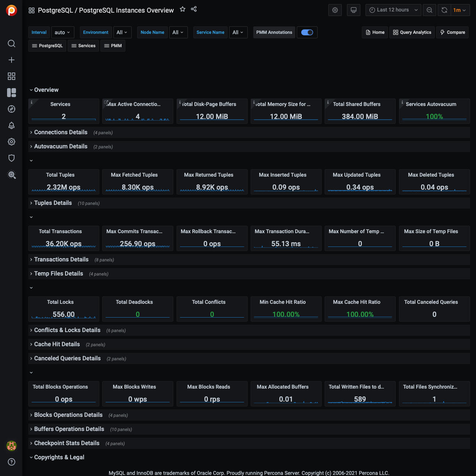Viewport: 476px width, 476px height.
Task: Click the Create plus icon in sidebar
Action: 12,60
